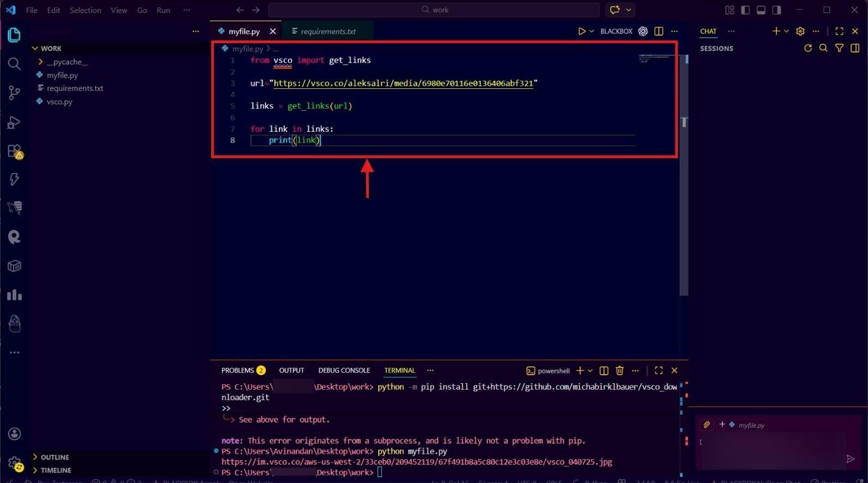Open the View menu
Screen dimensions: 868x483
pyautogui.click(x=119, y=10)
